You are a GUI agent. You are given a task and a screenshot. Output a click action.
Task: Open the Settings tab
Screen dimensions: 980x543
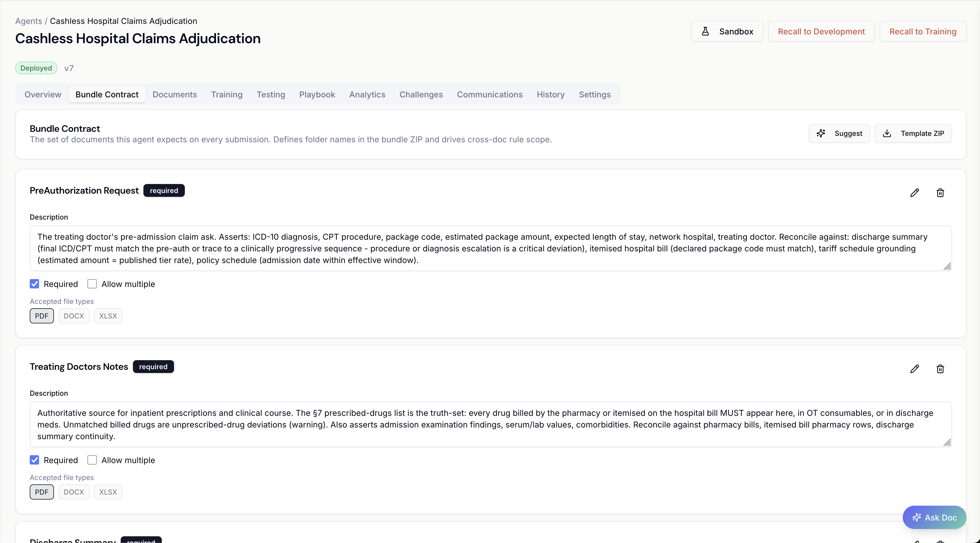coord(595,94)
